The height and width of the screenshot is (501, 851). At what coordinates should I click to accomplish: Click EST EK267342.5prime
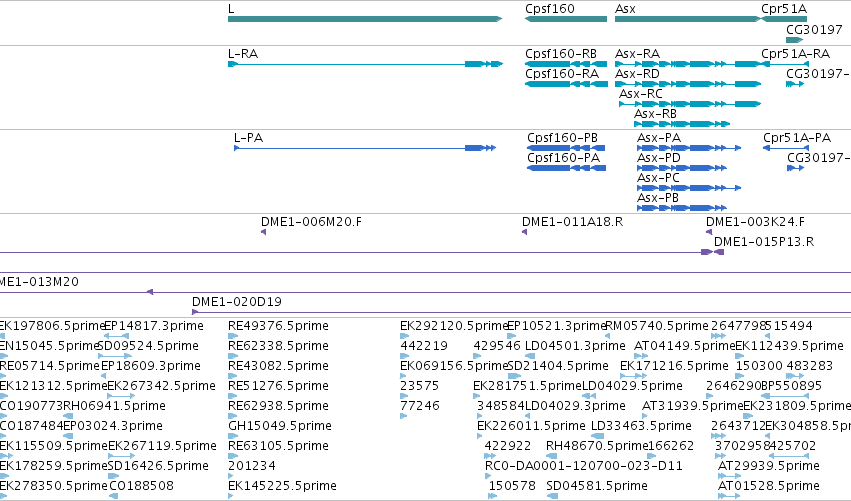pos(161,386)
